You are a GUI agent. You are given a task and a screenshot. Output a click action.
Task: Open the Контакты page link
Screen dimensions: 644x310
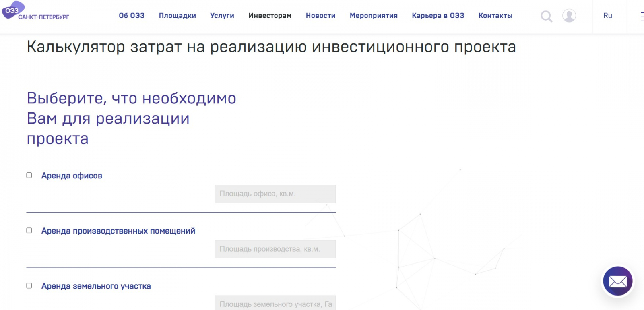(x=495, y=16)
